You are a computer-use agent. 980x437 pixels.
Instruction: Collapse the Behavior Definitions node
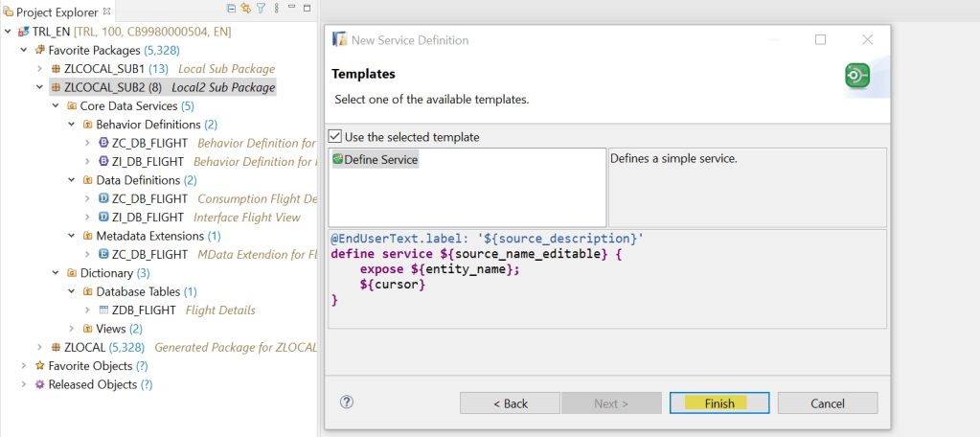[x=72, y=125]
